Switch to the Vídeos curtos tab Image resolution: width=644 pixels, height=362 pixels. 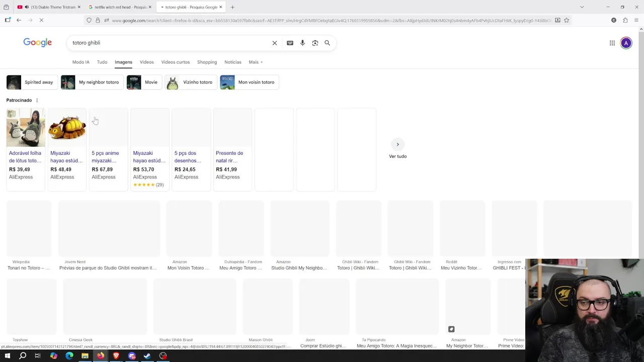(176, 62)
